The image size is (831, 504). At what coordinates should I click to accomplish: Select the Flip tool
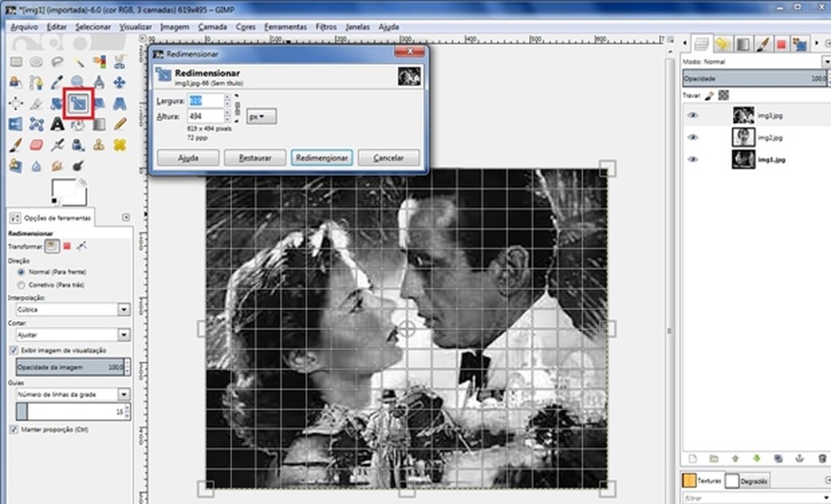(x=16, y=124)
